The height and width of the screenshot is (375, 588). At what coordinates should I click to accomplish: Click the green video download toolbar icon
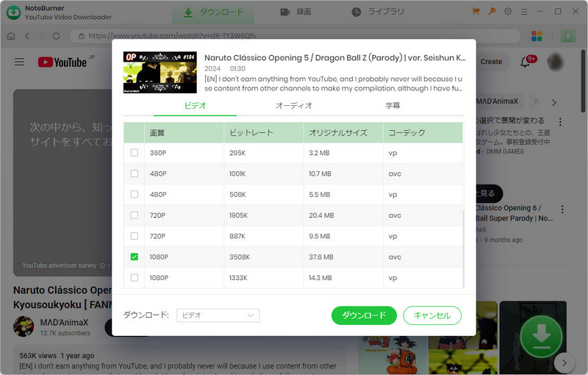pos(567,36)
